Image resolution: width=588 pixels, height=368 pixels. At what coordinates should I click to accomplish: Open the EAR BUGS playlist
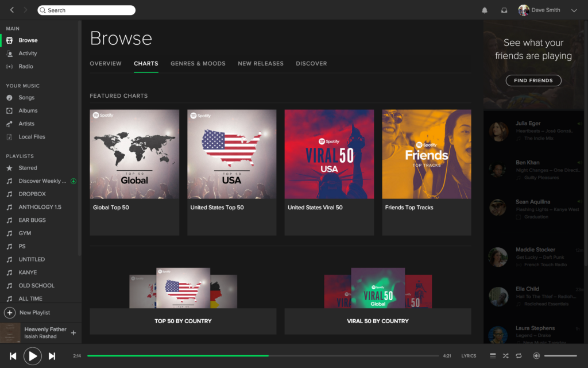click(x=32, y=220)
